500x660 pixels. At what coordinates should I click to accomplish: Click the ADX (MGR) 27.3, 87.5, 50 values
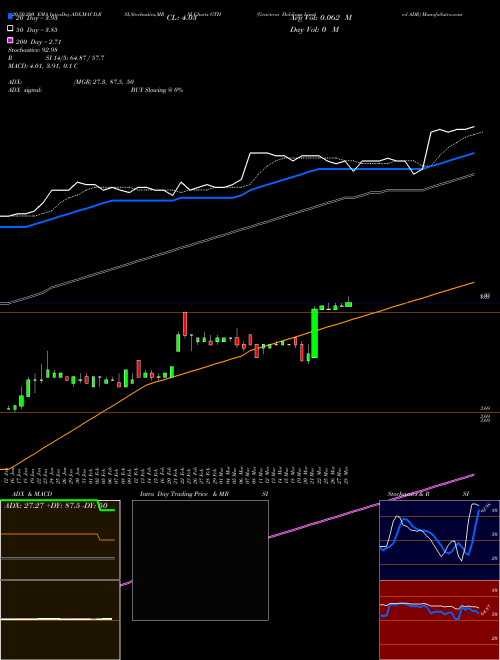pos(104,82)
